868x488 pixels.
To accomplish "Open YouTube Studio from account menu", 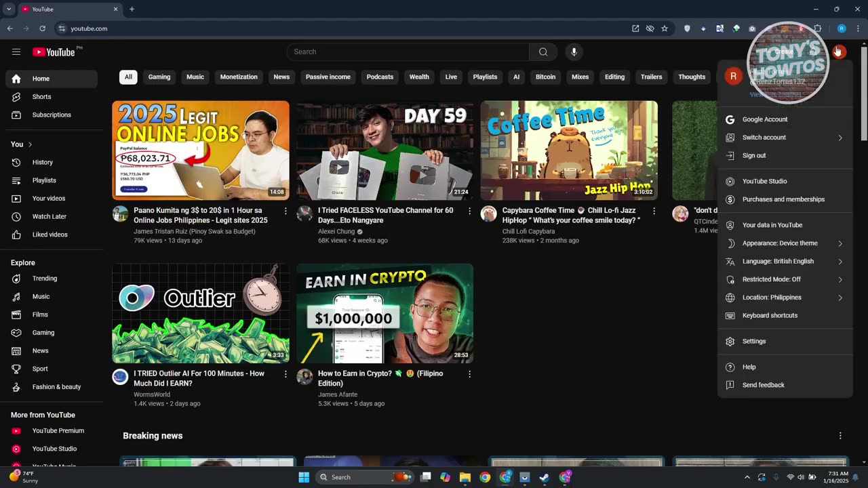I will [x=785, y=182].
